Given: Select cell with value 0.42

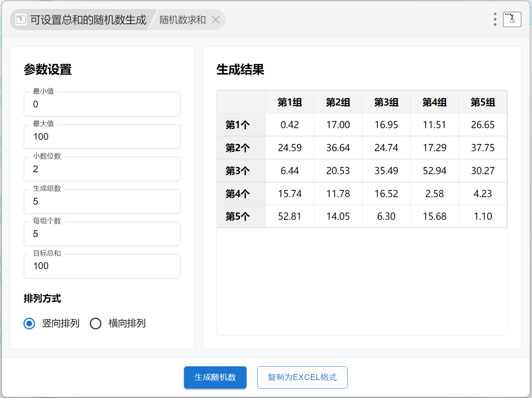Looking at the screenshot, I should (290, 125).
